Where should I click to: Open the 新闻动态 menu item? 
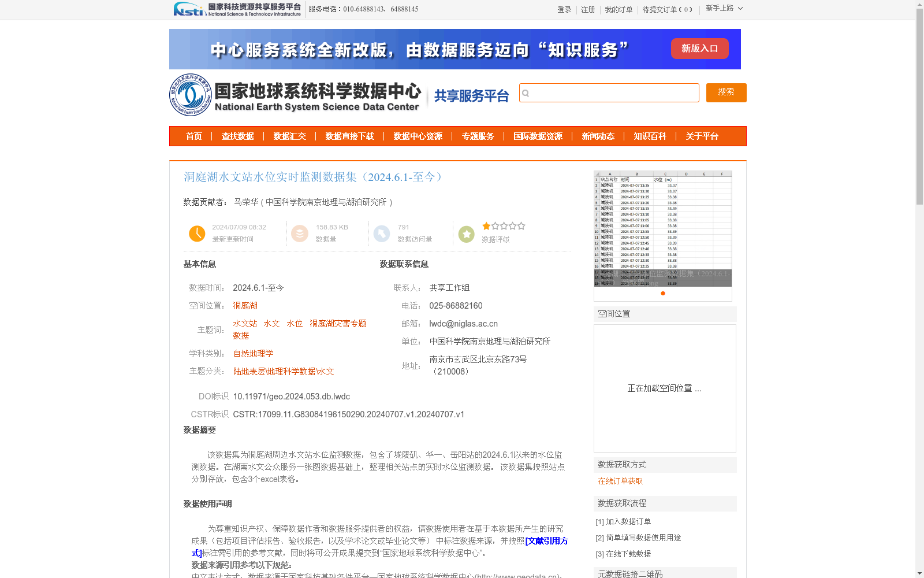[x=598, y=136]
